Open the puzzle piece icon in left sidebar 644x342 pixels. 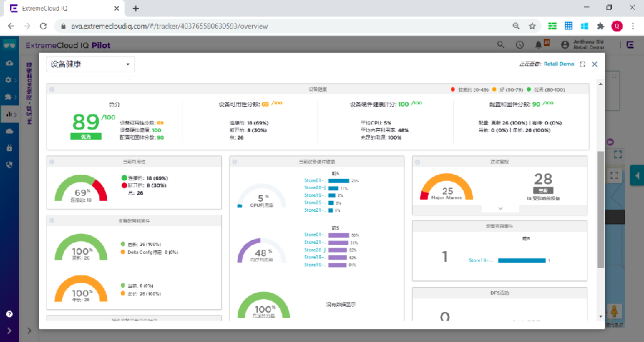tap(9, 97)
